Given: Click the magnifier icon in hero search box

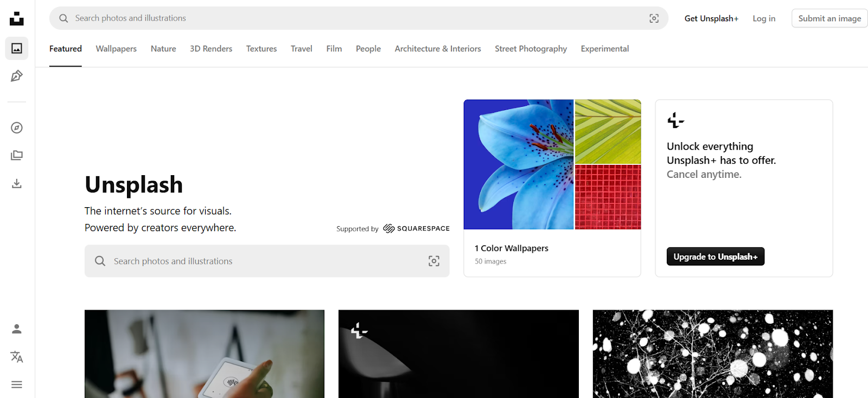Looking at the screenshot, I should tap(100, 261).
